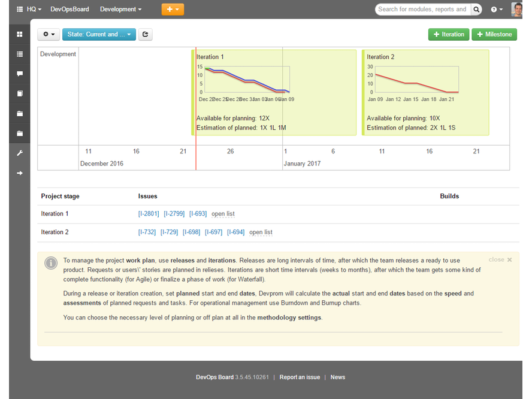Click Report an issue in footer
Image resolution: width=532 pixels, height=399 pixels.
point(300,377)
